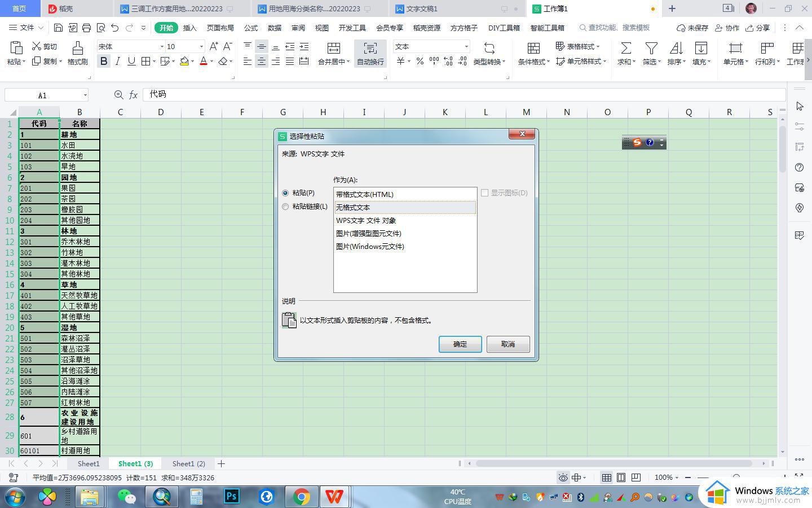Click the Print icon in quick toolbar

[x=86, y=28]
